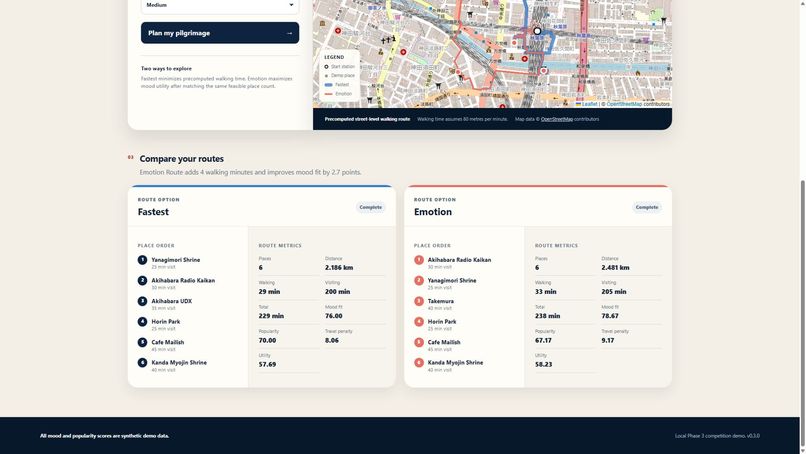Click number 3 badge beside Akihabara UDX
This screenshot has width=806, height=454.
coord(142,301)
